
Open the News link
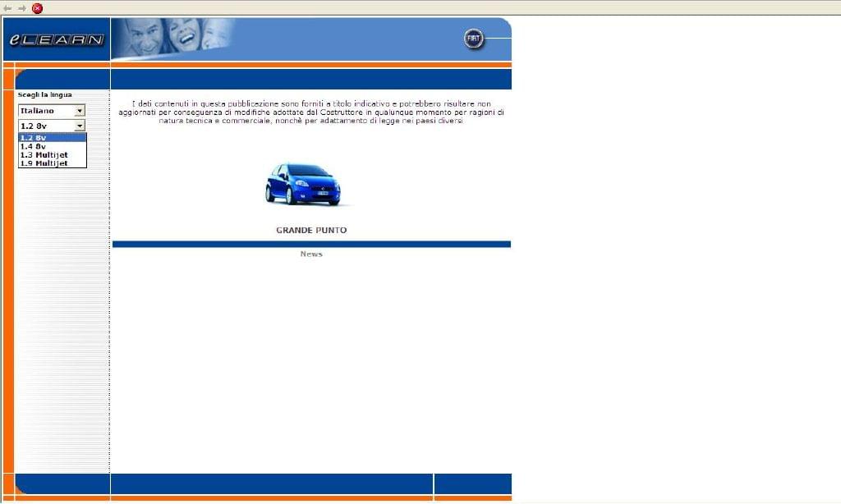(311, 254)
